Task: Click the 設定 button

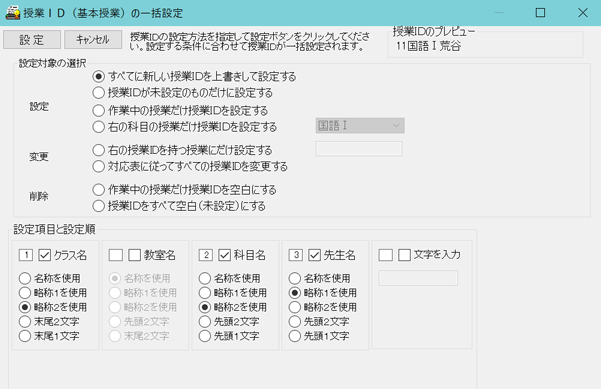Action: click(x=32, y=39)
